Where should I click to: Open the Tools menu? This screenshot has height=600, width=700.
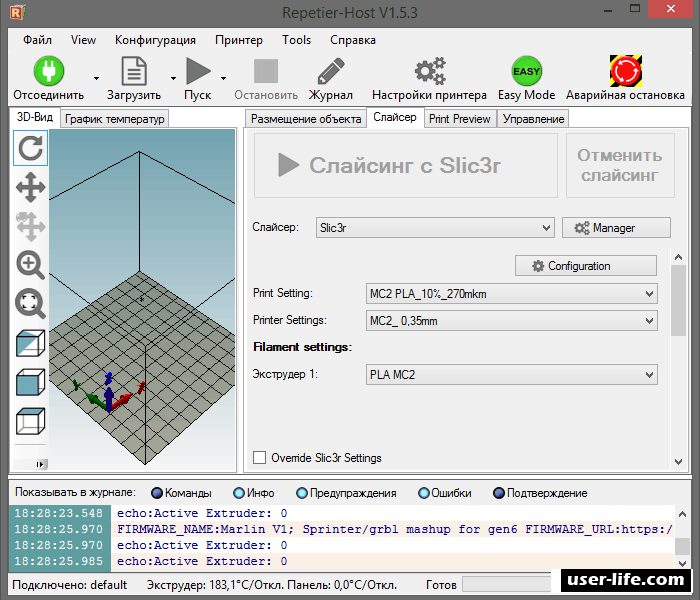point(296,40)
